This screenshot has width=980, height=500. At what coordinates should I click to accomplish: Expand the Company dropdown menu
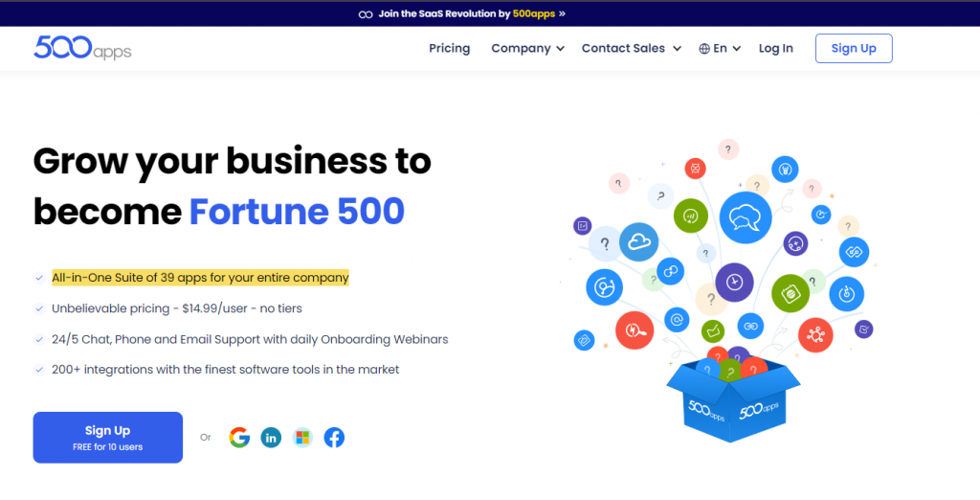[527, 49]
